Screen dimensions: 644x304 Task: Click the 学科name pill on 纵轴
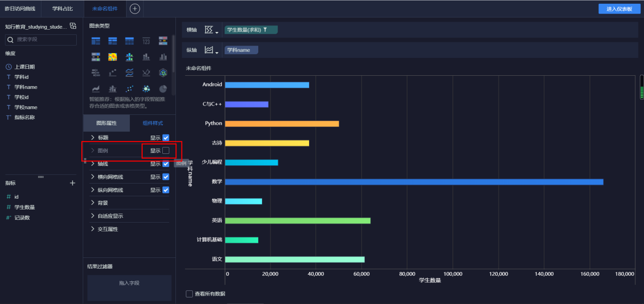pyautogui.click(x=241, y=50)
